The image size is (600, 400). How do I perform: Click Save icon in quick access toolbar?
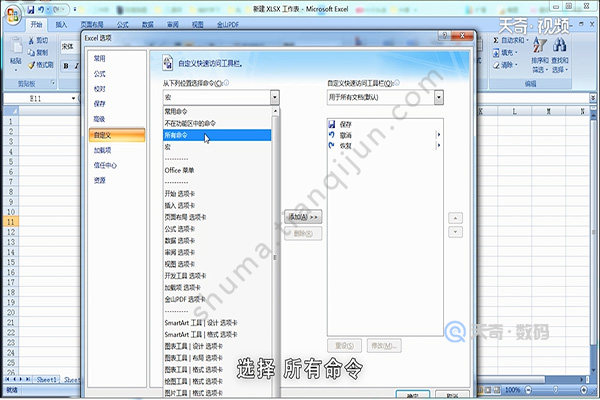[31, 10]
